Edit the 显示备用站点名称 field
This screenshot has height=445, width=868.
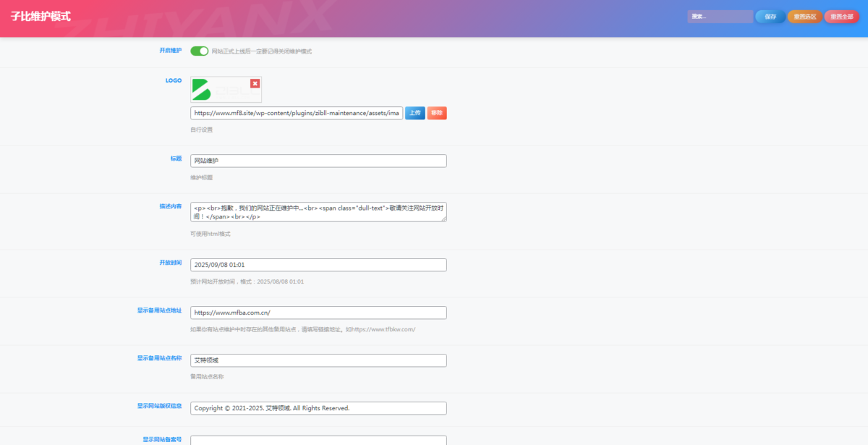[318, 360]
